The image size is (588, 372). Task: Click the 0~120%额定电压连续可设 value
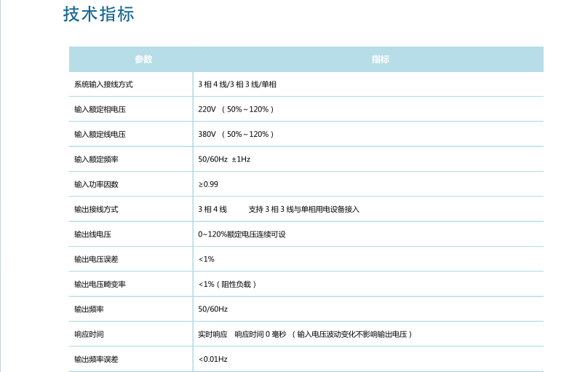tap(242, 234)
